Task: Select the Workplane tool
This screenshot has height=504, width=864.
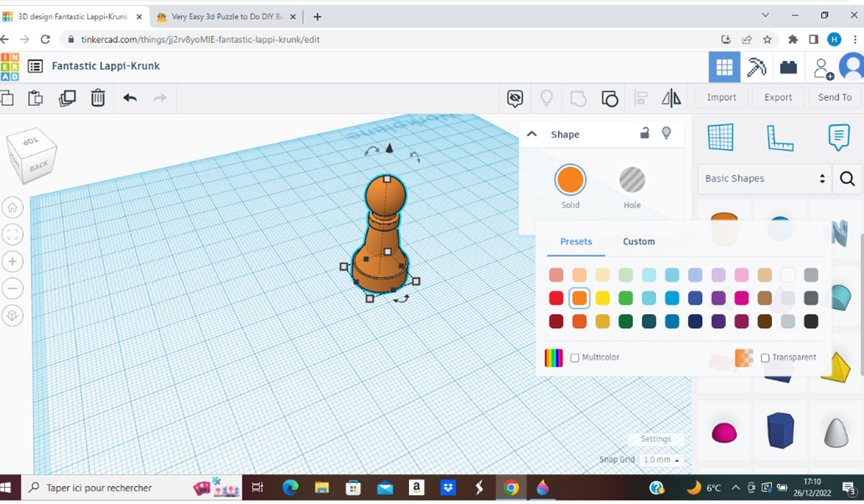Action: (x=721, y=138)
